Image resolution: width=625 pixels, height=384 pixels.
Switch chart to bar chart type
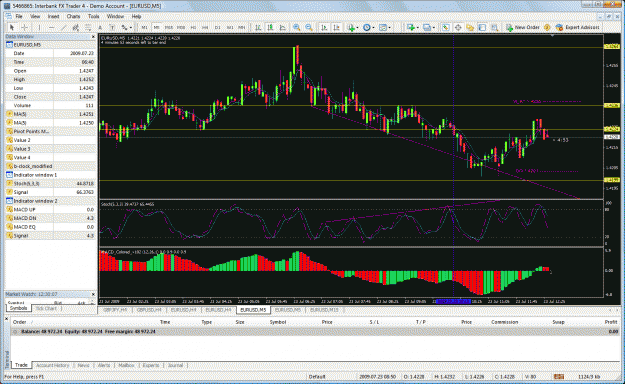pos(258,28)
